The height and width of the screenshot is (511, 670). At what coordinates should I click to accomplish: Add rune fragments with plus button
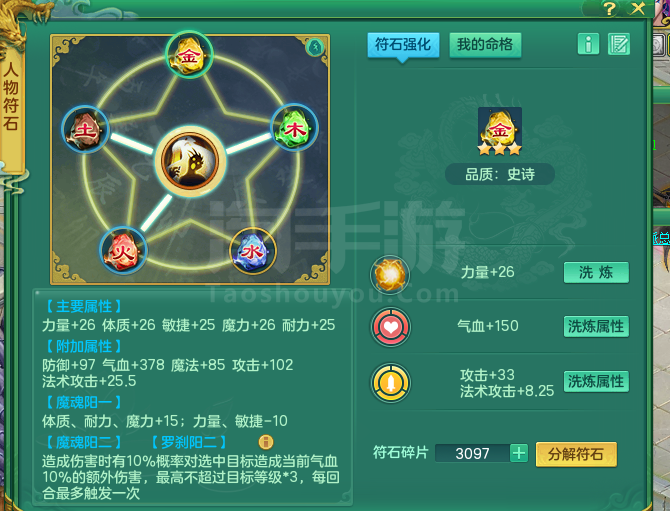519,453
